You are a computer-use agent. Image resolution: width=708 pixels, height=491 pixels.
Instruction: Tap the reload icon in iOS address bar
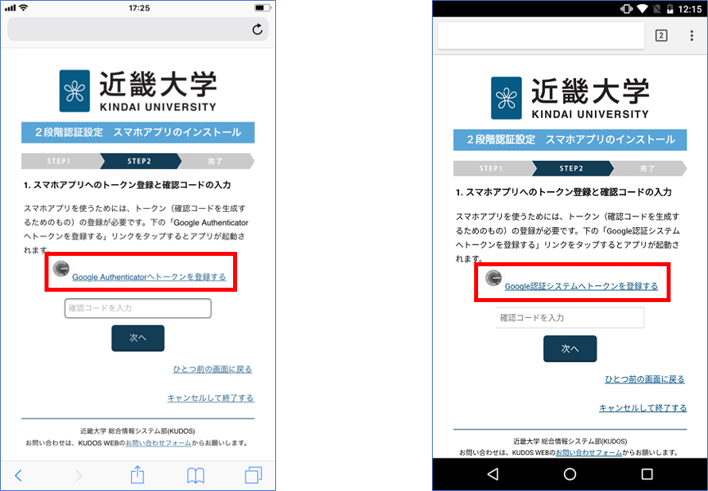(x=258, y=30)
